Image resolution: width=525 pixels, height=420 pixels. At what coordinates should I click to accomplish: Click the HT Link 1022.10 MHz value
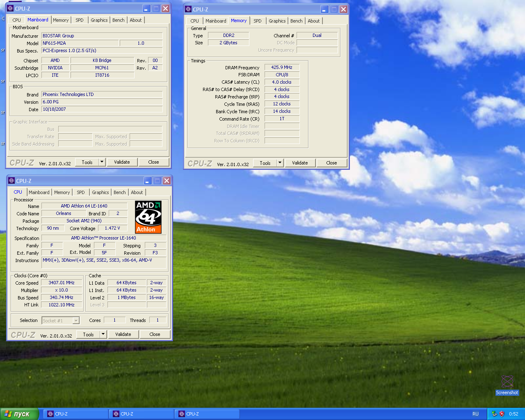[x=62, y=305]
